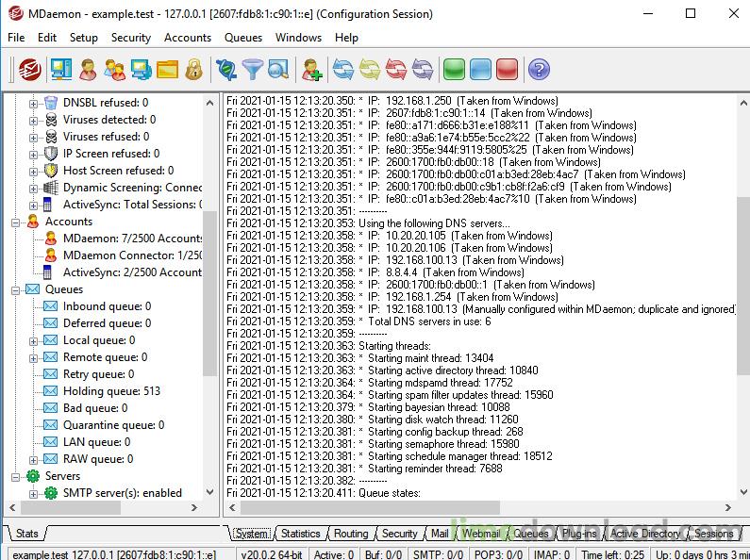Expand the Local queue tree item

(x=34, y=340)
